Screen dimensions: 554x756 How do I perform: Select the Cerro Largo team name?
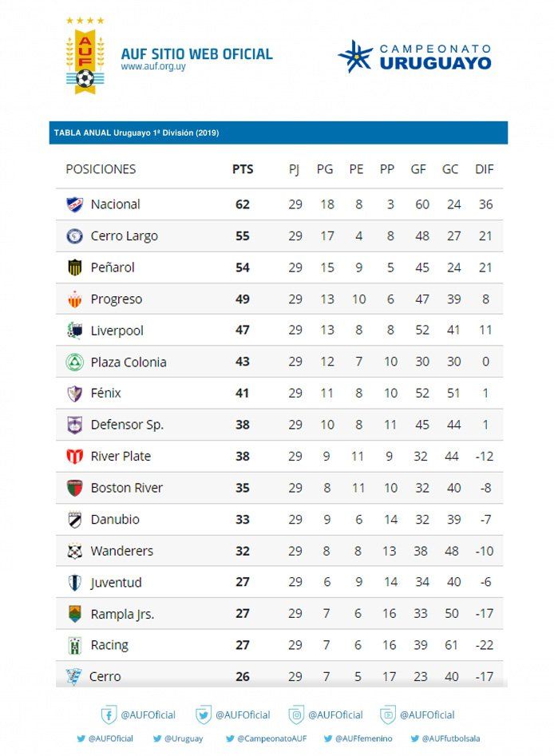(125, 236)
